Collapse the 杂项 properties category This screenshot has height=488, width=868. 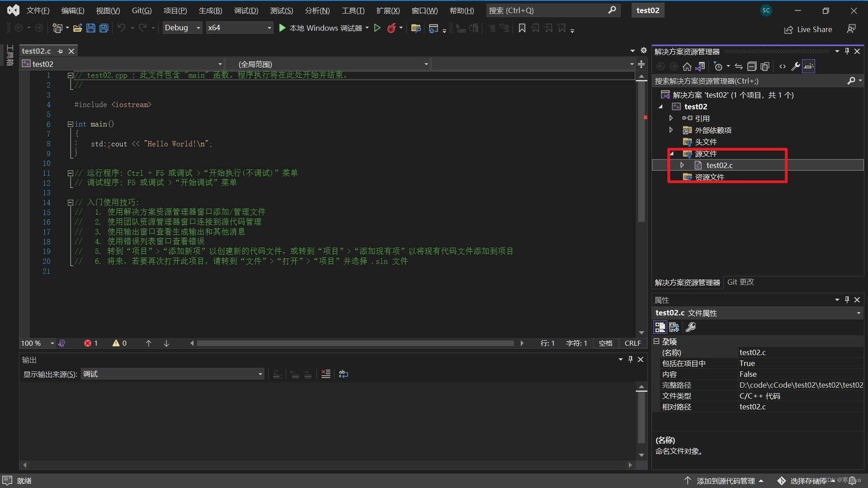coord(657,342)
